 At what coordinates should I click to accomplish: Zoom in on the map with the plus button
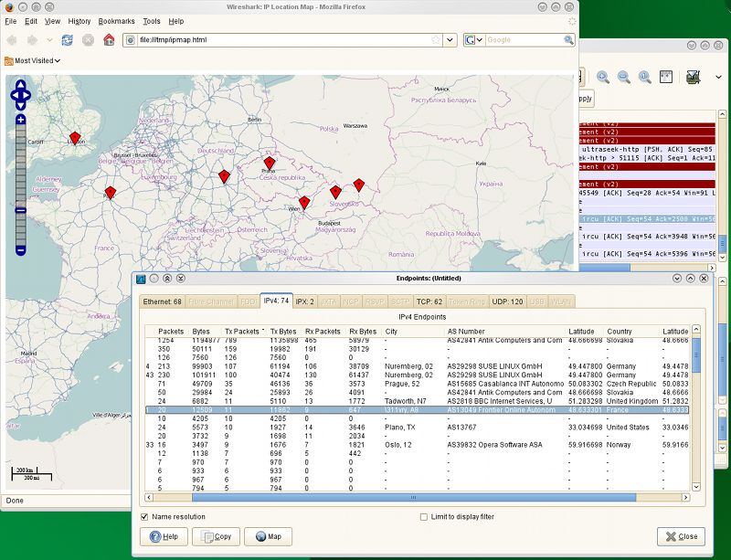[20, 120]
